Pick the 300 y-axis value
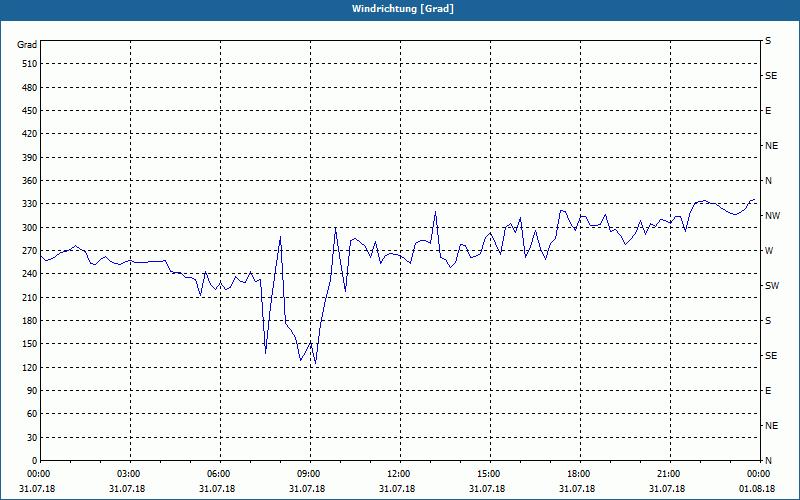Screen dimensions: 800x500 click(30, 228)
